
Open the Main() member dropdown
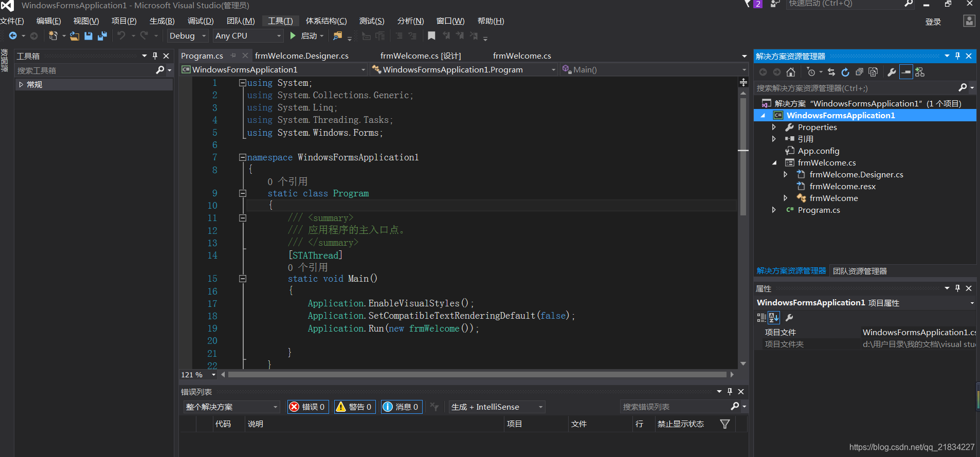point(654,69)
